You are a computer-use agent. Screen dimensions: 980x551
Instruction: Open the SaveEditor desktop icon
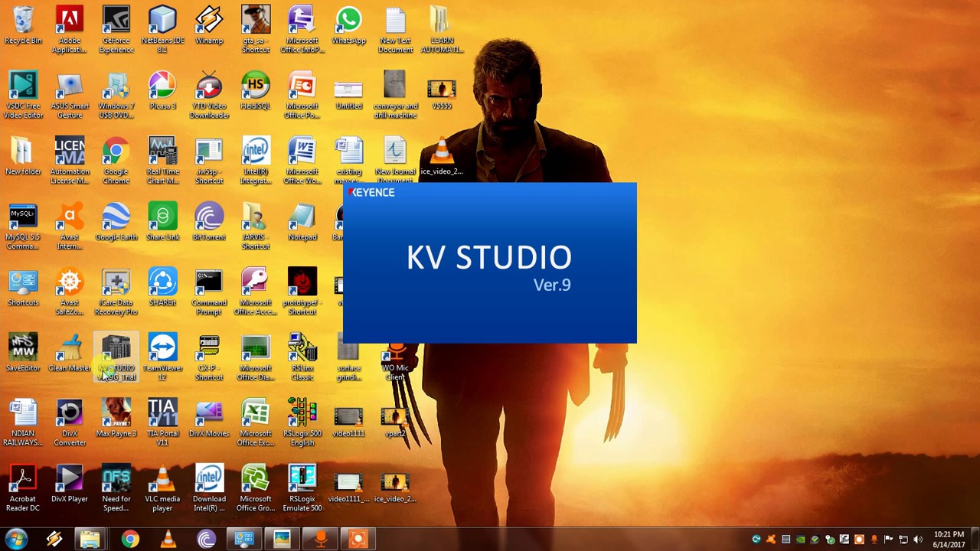23,354
